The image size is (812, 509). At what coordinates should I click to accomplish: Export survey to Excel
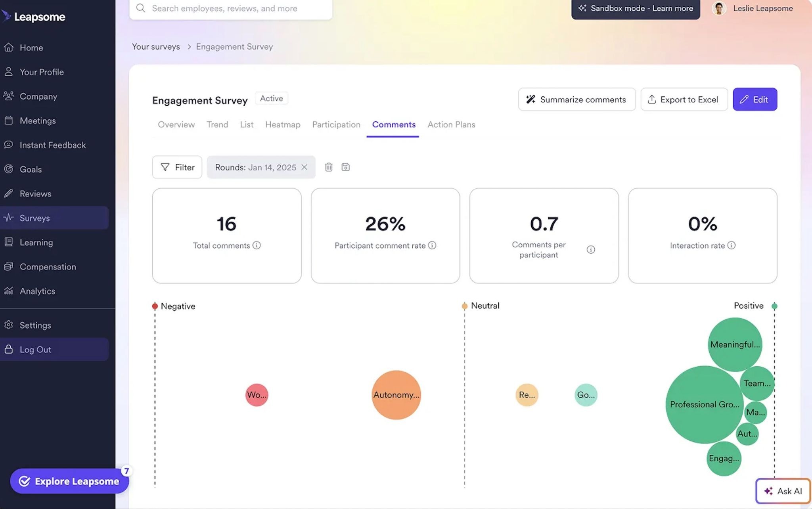(x=684, y=100)
